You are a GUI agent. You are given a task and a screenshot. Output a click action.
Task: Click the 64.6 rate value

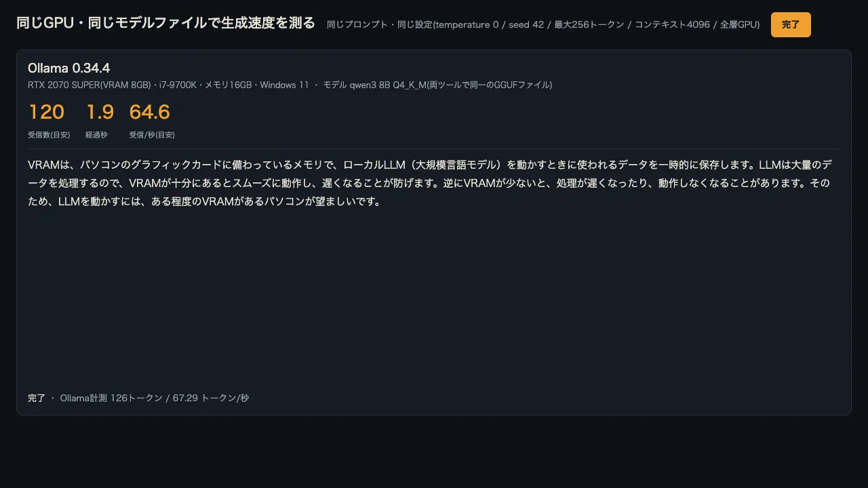[x=150, y=112]
